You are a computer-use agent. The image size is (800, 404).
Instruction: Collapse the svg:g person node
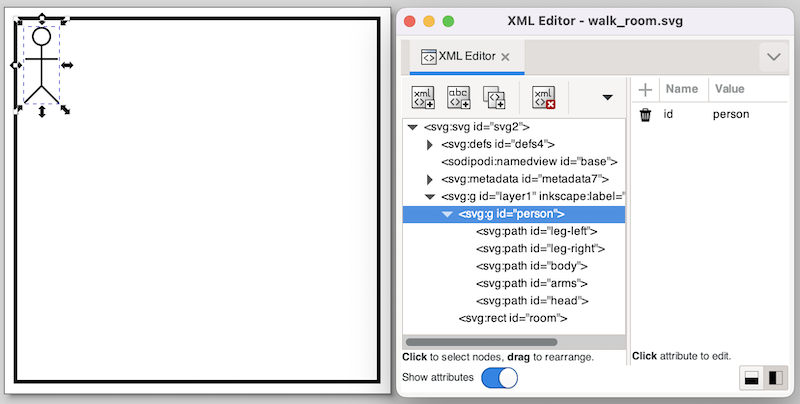click(x=447, y=214)
